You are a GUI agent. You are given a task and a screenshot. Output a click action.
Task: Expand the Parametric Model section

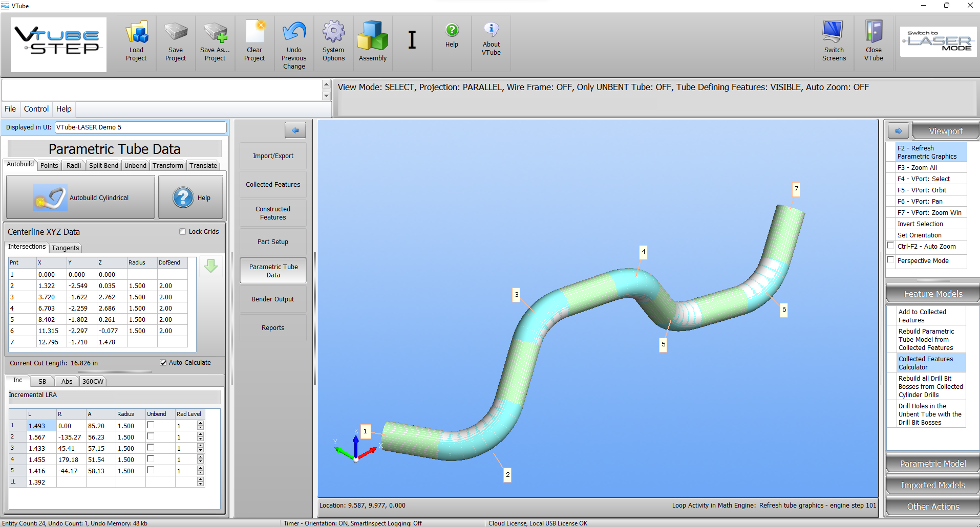[932, 464]
